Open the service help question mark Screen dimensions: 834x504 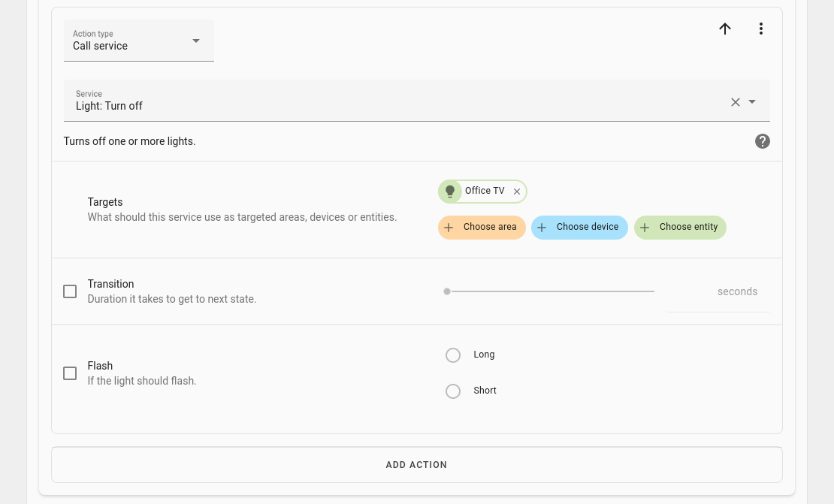[762, 141]
